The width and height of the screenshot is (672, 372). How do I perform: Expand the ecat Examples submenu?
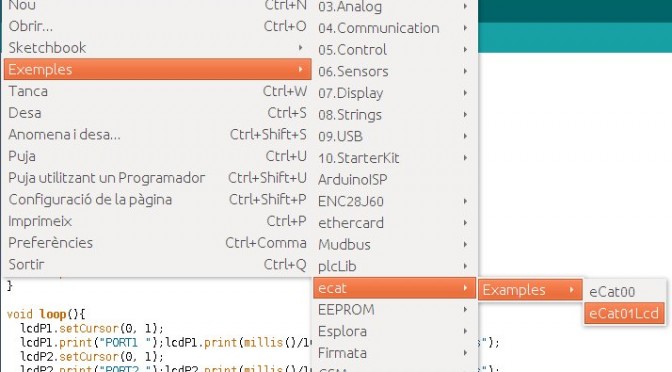tap(530, 290)
